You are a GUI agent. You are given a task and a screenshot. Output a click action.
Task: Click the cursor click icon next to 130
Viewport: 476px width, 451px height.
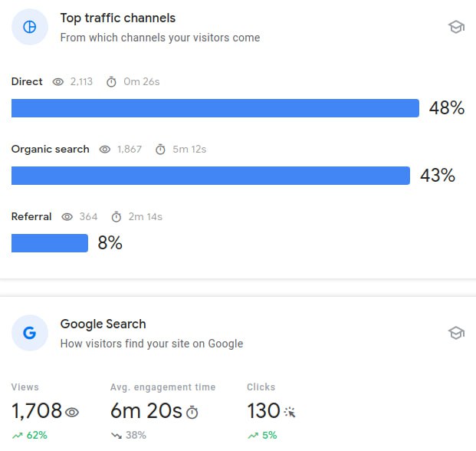point(289,413)
